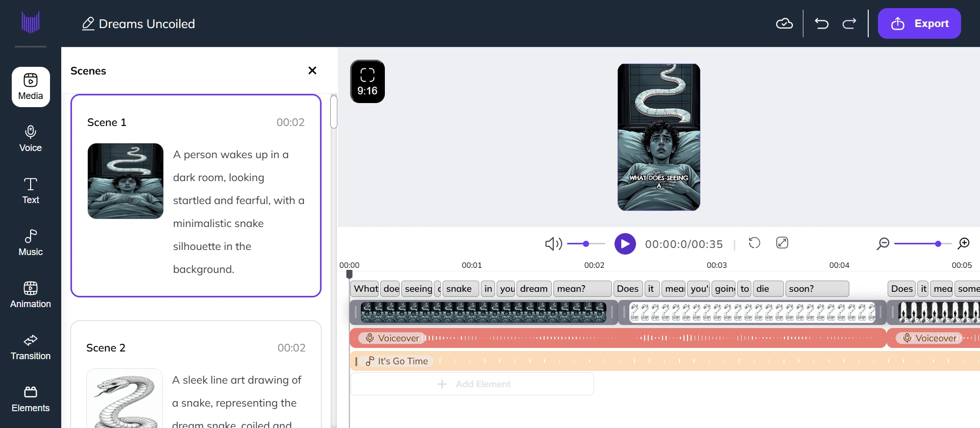Mute the volume speaker icon
Screen dimensions: 980x428
(x=553, y=244)
